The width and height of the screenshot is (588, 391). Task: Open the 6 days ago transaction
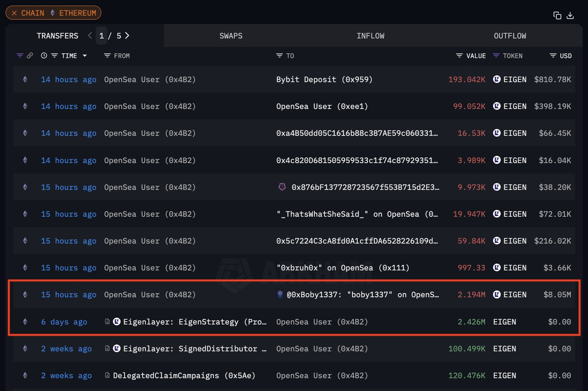point(64,322)
